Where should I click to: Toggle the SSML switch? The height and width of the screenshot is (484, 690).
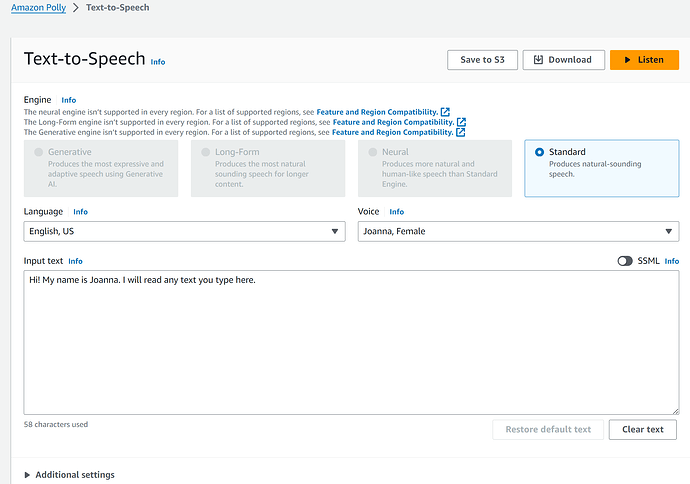click(625, 261)
